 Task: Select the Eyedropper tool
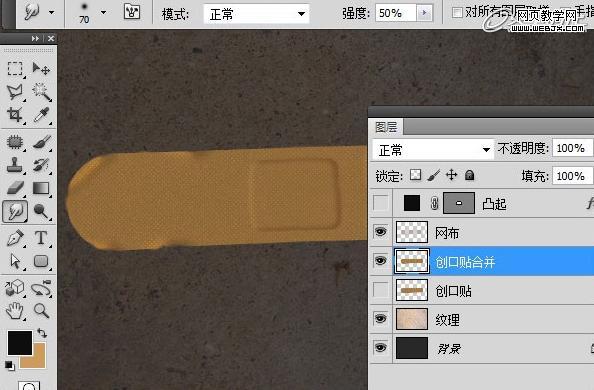[x=41, y=114]
